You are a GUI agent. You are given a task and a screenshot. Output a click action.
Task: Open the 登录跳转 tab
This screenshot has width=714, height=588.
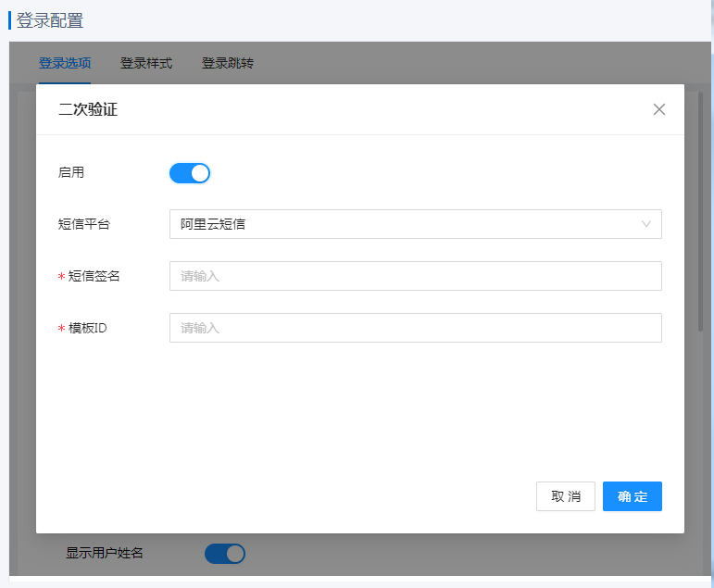[x=228, y=64]
